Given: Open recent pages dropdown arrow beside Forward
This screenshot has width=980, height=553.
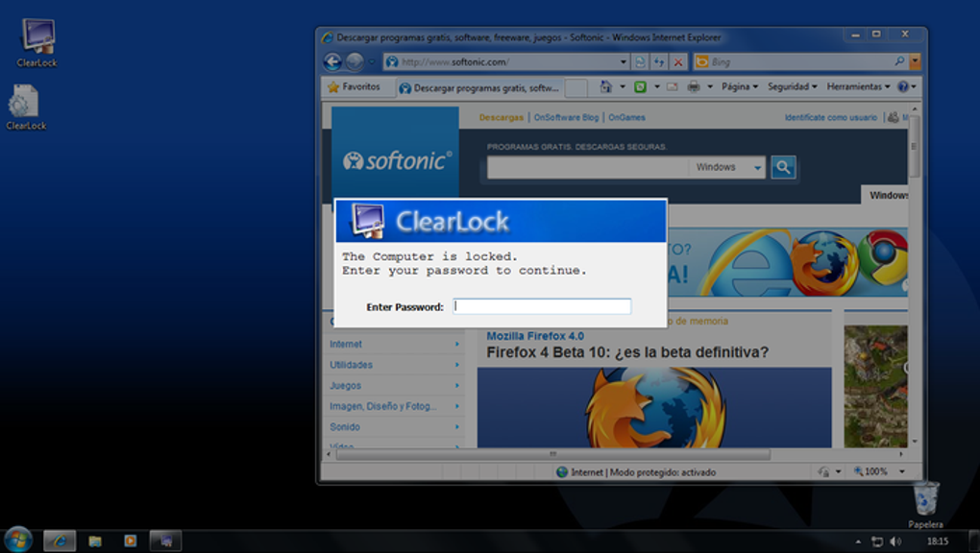Looking at the screenshot, I should coord(371,61).
